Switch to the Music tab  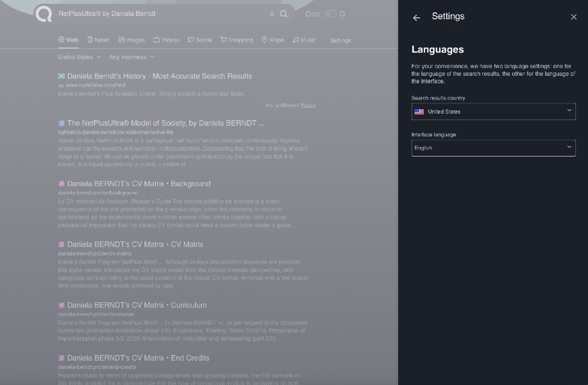304,40
